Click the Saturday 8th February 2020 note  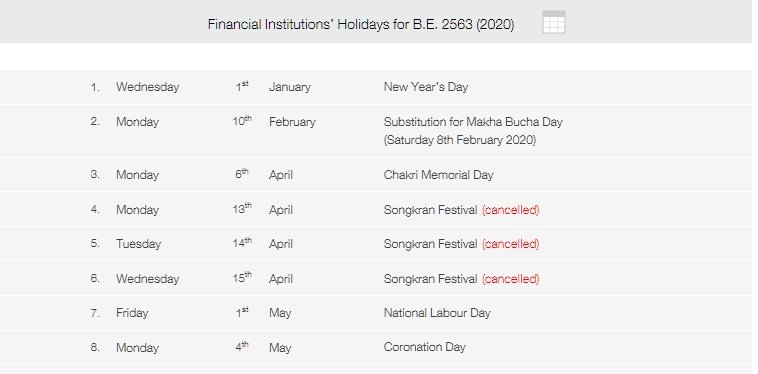pos(460,140)
